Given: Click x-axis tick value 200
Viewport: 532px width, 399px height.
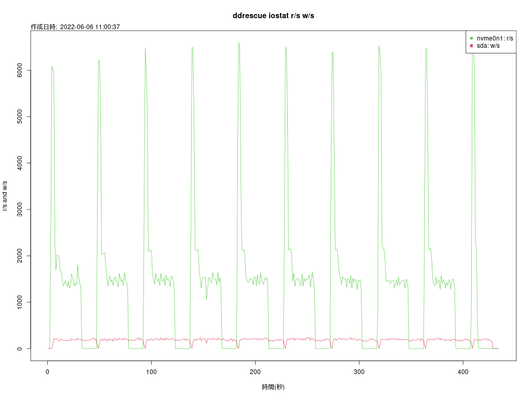Looking at the screenshot, I should 255,372.
